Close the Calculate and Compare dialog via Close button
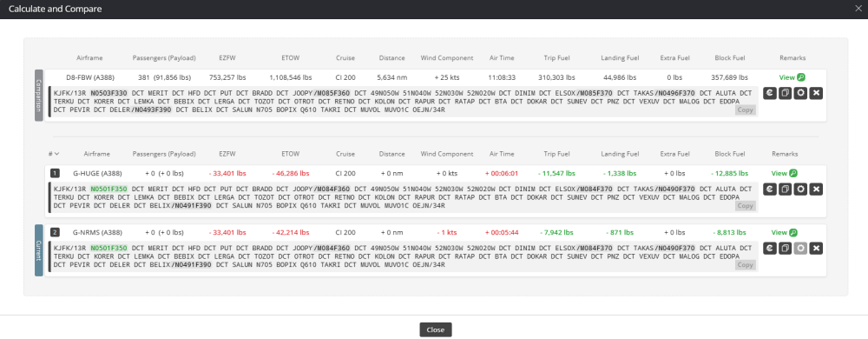 [x=436, y=329]
